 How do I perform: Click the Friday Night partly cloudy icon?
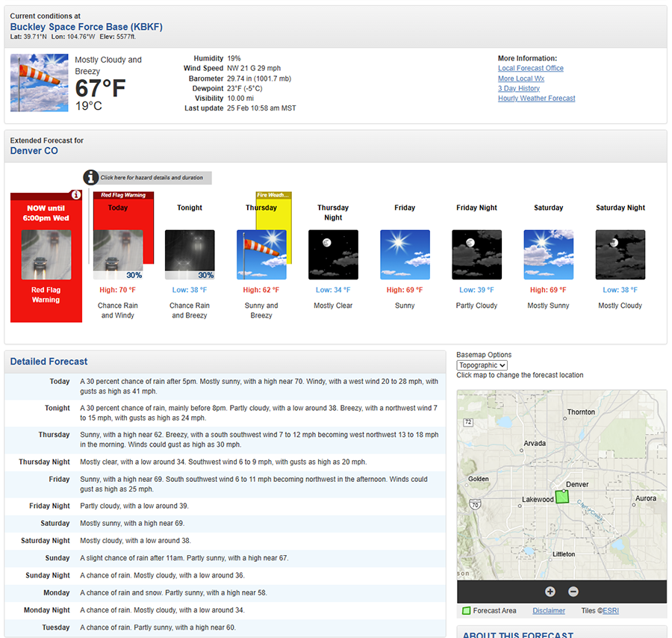click(476, 255)
